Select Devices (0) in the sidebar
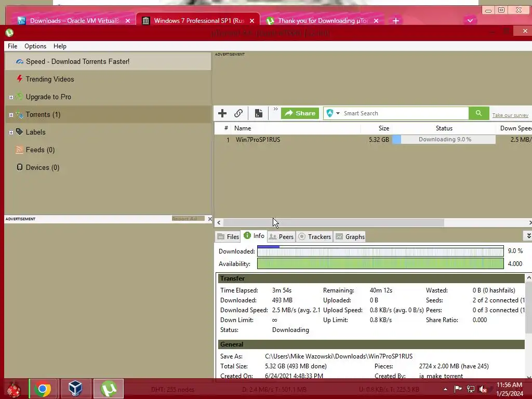Image resolution: width=532 pixels, height=399 pixels. [x=43, y=167]
